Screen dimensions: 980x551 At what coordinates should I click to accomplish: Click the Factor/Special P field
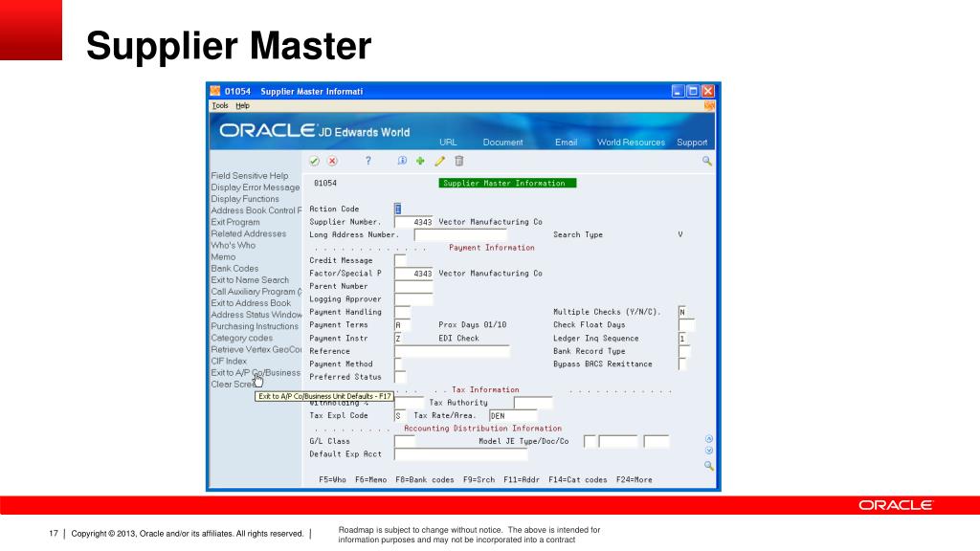(413, 274)
